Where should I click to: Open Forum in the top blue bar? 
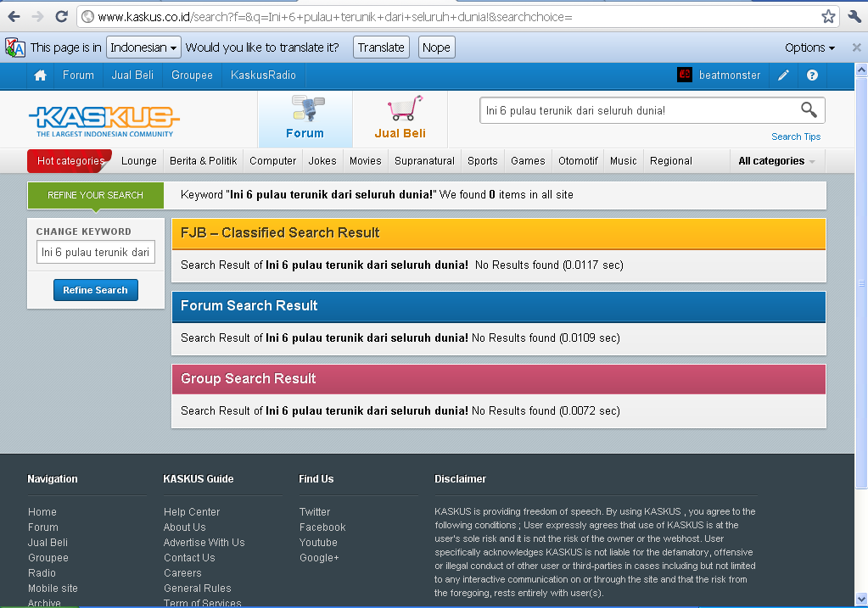[x=78, y=75]
